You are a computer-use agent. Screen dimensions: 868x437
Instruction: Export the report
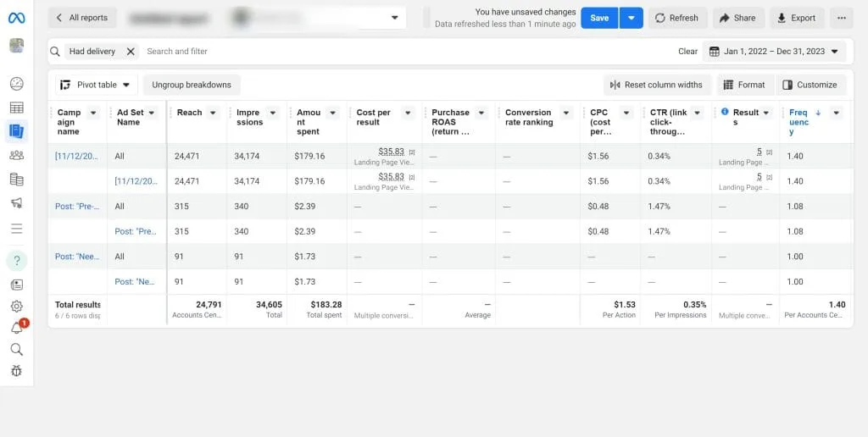coord(797,18)
